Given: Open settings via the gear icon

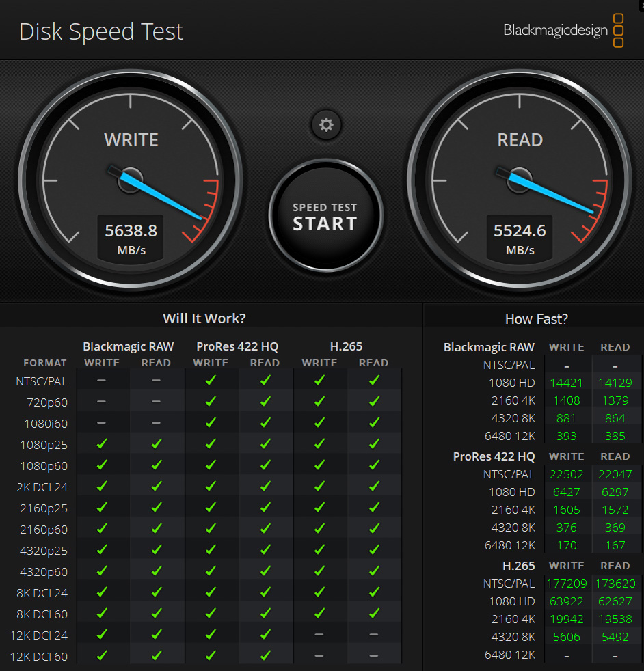Looking at the screenshot, I should tap(326, 125).
